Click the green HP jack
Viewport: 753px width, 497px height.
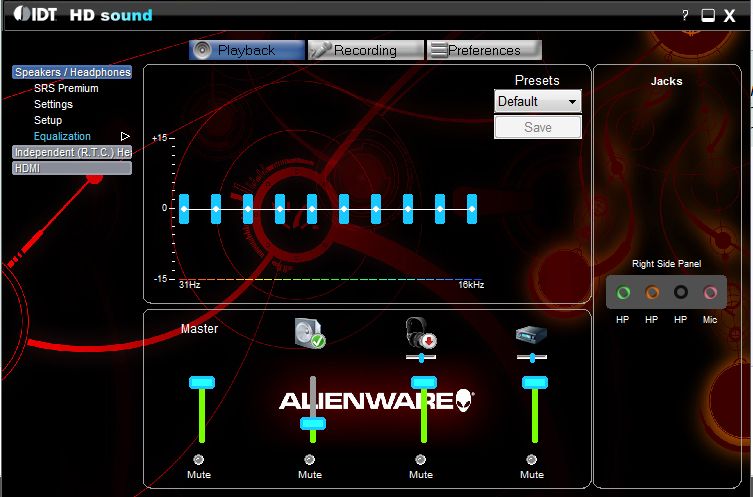pos(623,292)
